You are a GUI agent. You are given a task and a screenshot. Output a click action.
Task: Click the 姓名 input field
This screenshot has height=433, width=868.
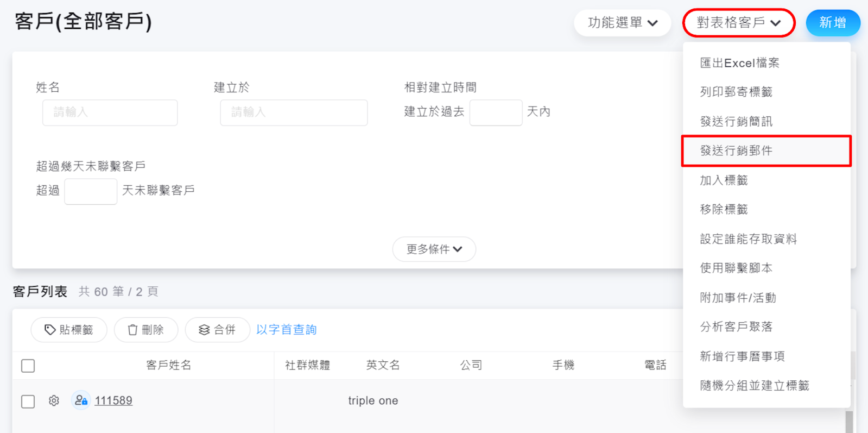coord(110,112)
